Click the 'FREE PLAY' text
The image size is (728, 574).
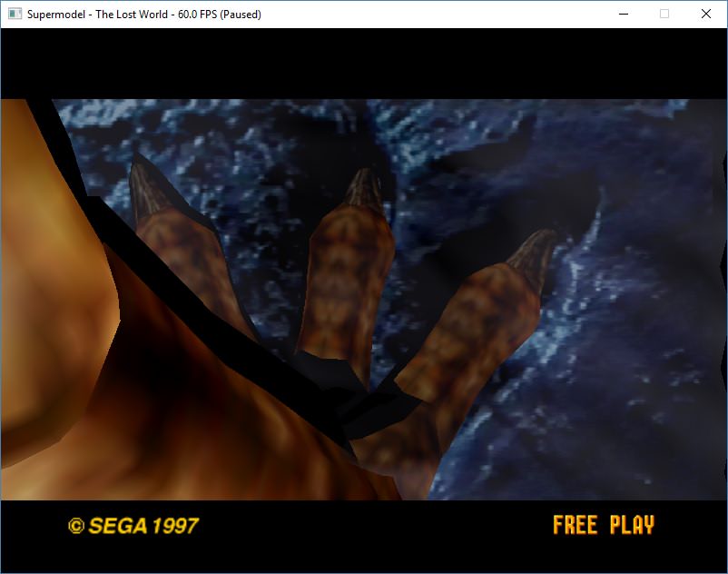point(604,525)
